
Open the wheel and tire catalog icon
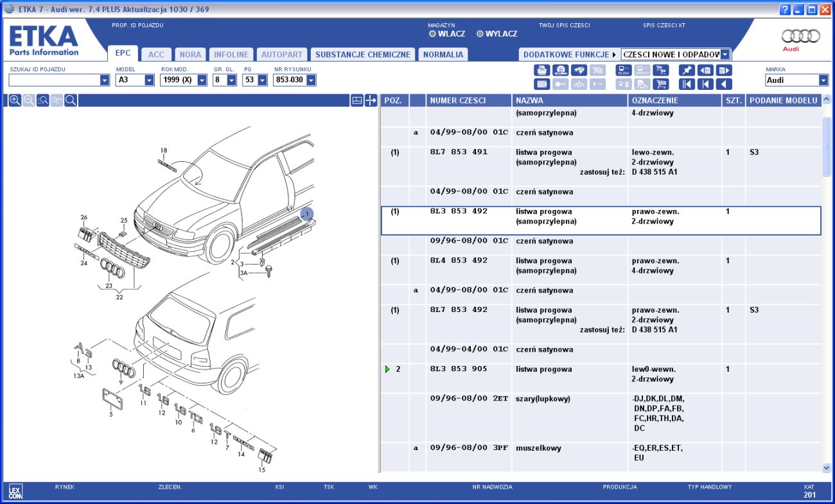561,70
